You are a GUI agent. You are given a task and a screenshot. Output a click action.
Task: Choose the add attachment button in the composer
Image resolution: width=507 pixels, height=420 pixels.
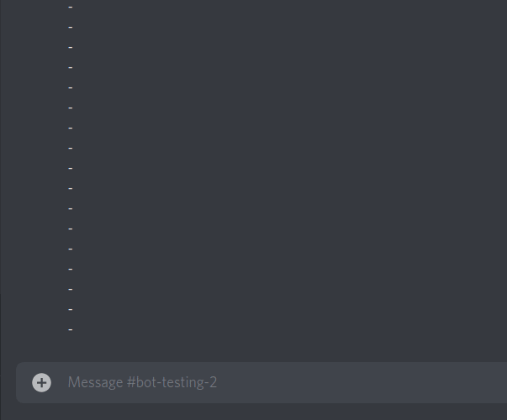41,382
